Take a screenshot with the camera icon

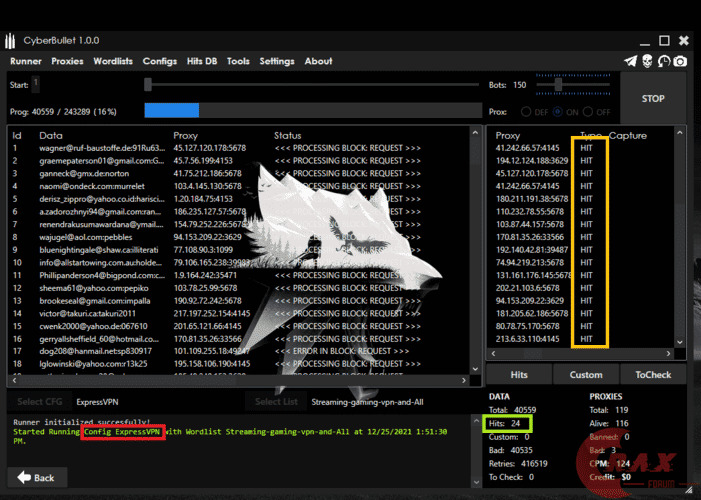pyautogui.click(x=680, y=61)
